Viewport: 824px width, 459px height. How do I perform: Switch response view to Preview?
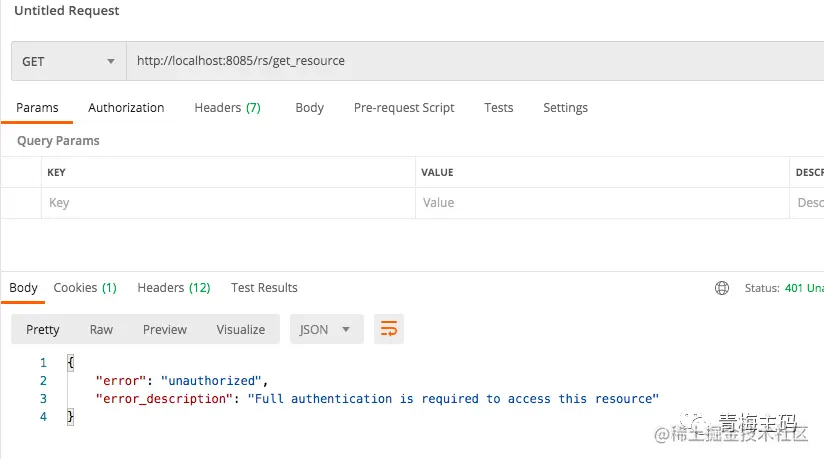[x=165, y=329]
